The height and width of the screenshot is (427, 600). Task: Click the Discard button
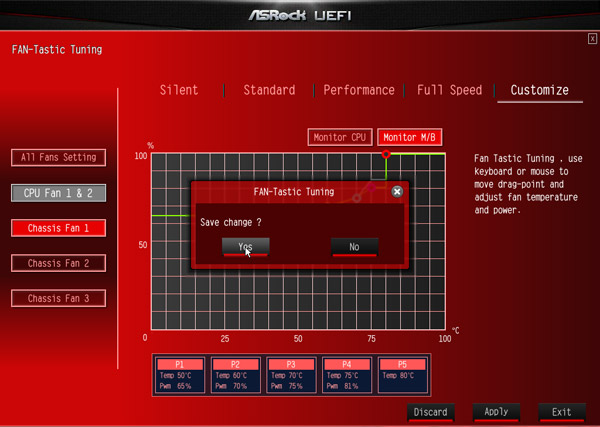coord(430,412)
